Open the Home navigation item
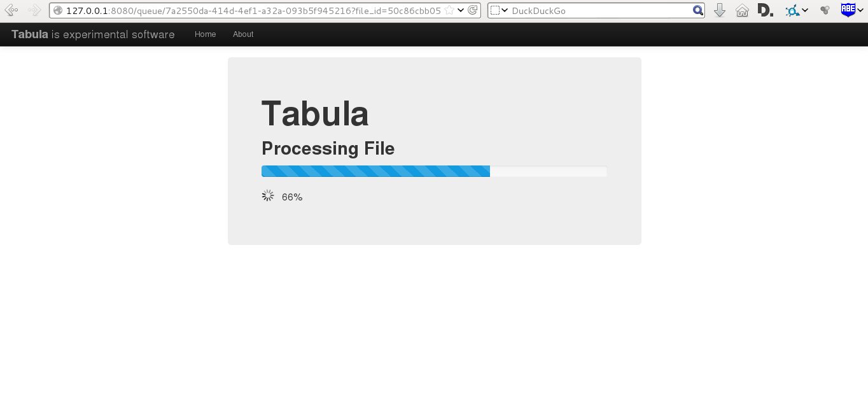The height and width of the screenshot is (413, 868). coord(205,34)
